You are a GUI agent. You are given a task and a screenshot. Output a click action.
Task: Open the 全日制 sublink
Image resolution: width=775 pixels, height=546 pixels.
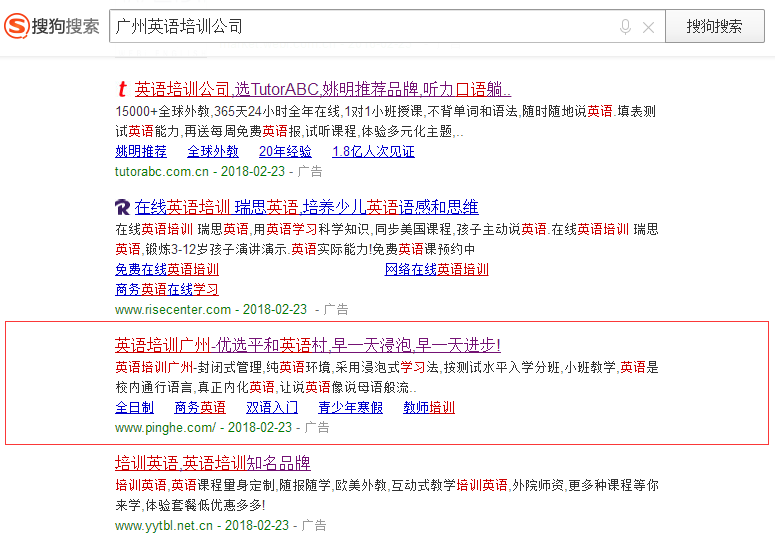pyautogui.click(x=134, y=408)
